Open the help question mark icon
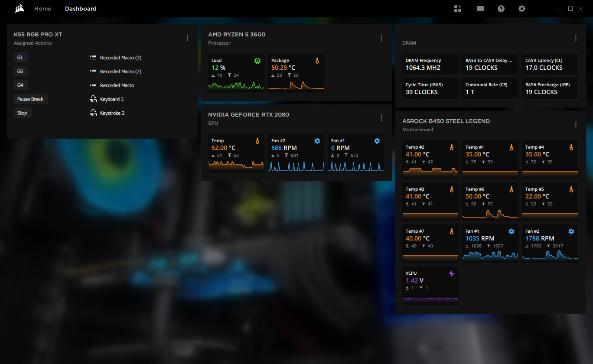This screenshot has width=593, height=364. (501, 9)
